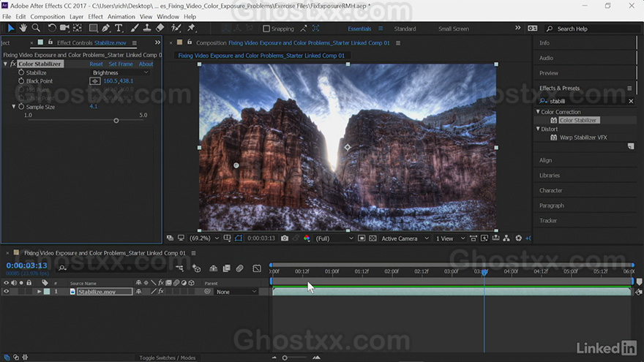Viewport: 644px width, 362px height.
Task: Select the Pen tool
Action: coord(106,28)
